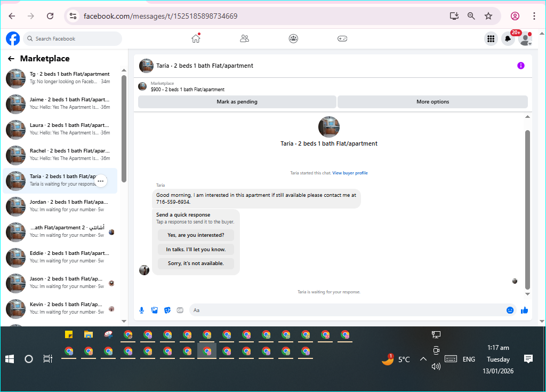
Task: Open the Laura conversation
Action: point(60,129)
